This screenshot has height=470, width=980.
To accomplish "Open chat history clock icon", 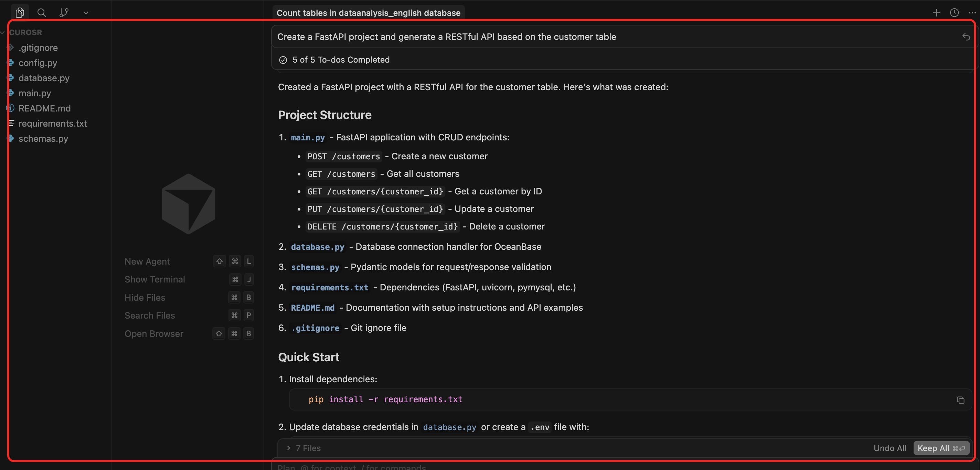I will tap(954, 12).
